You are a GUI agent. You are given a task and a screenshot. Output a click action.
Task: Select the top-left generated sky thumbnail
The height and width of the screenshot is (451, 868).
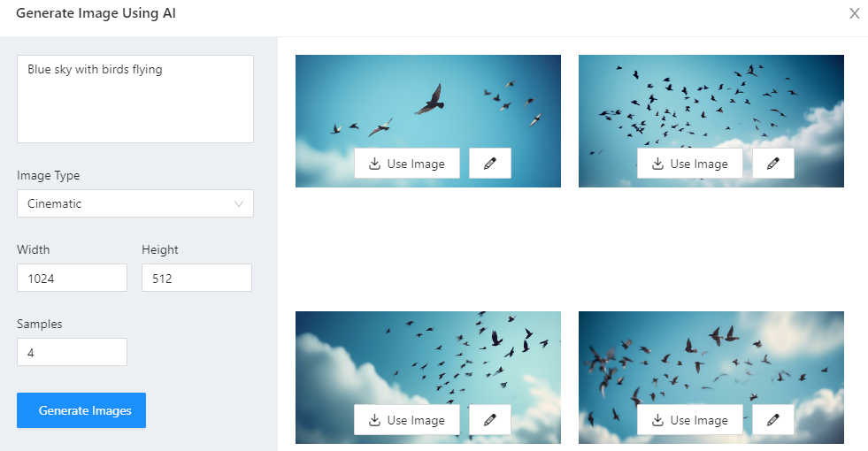tap(428, 100)
